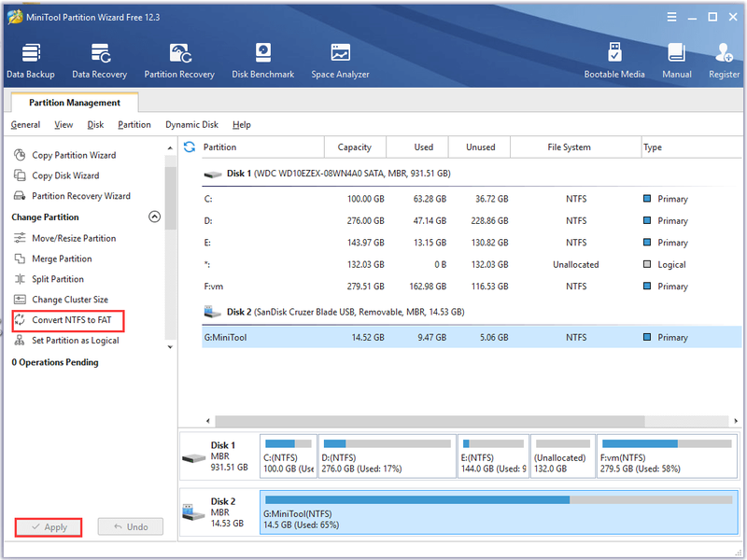Click horizontal scrollbar left arrow
This screenshot has height=560, width=747.
(207, 421)
